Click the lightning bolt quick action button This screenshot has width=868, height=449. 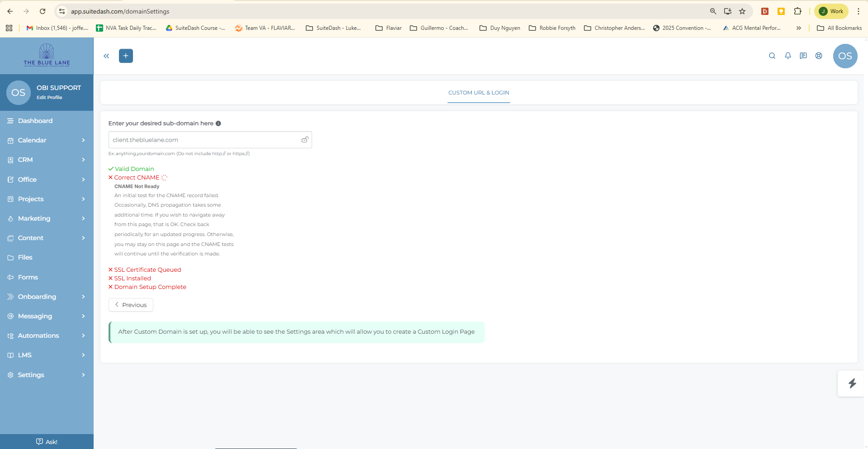tap(852, 383)
